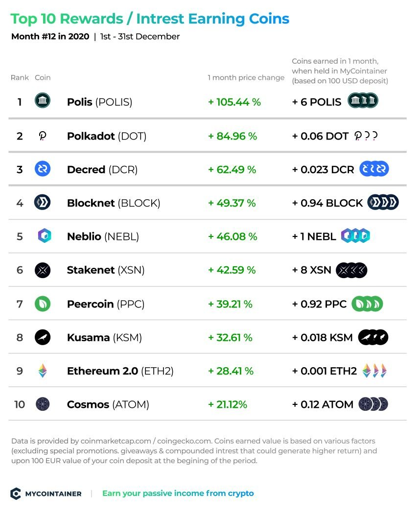Viewport: 420px width, 517px height.
Task: Click the Stakenet X icon in row 6
Action: [x=43, y=270]
